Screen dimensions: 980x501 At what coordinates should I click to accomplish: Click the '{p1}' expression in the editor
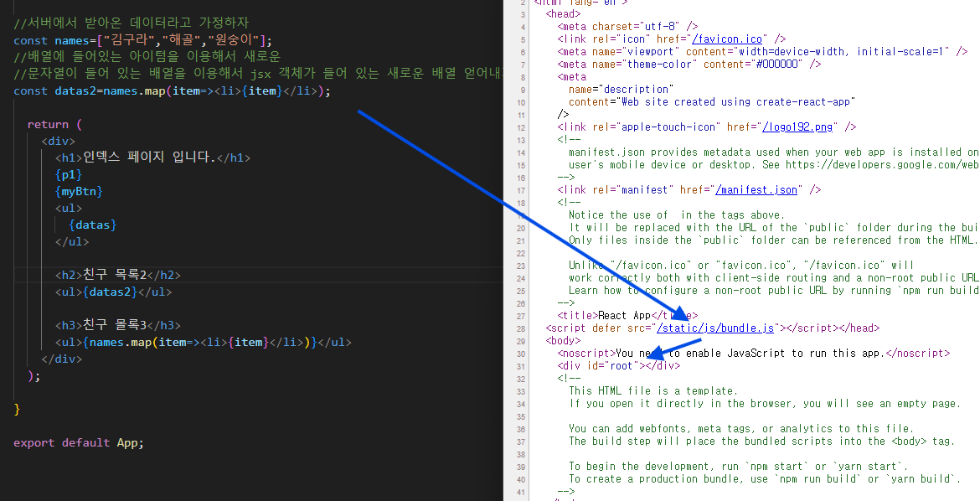(x=69, y=174)
